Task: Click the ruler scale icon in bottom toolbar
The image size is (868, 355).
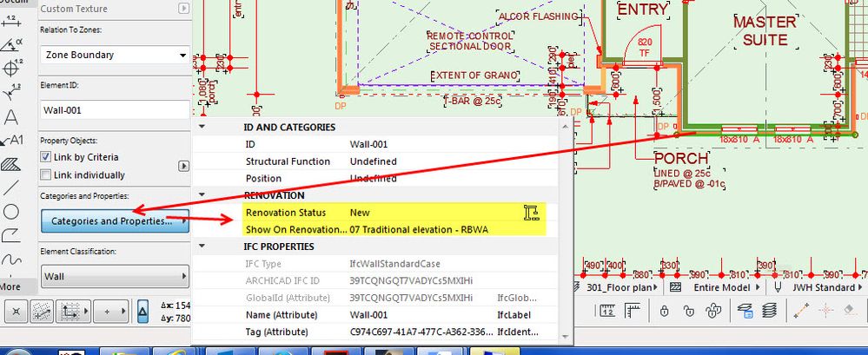Action: (x=607, y=311)
